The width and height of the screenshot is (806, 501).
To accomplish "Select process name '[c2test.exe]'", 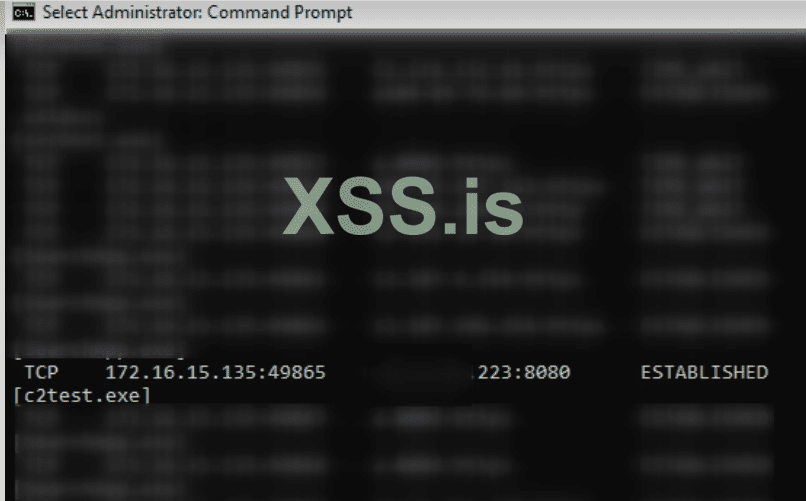I will [x=82, y=396].
